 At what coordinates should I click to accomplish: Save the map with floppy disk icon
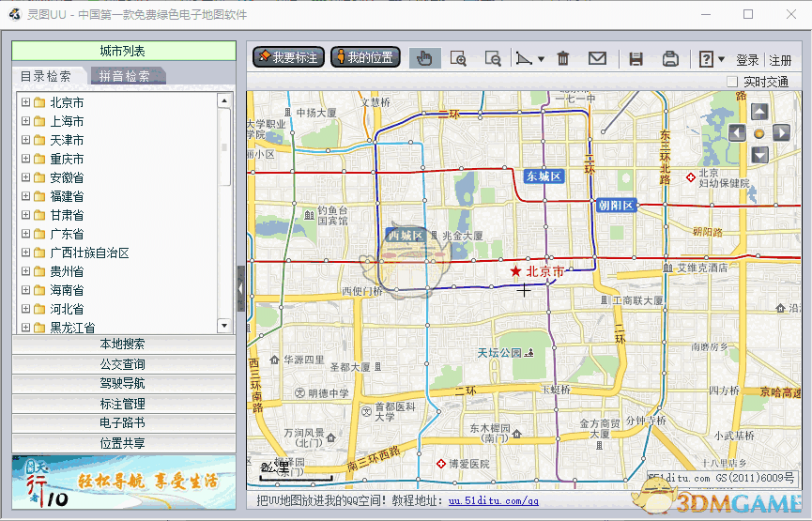click(636, 58)
